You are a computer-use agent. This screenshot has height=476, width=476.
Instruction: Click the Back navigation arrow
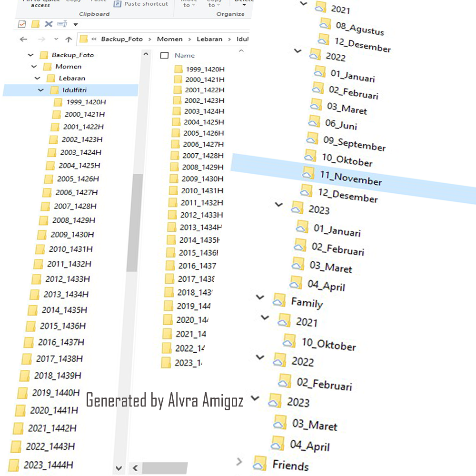coord(24,39)
